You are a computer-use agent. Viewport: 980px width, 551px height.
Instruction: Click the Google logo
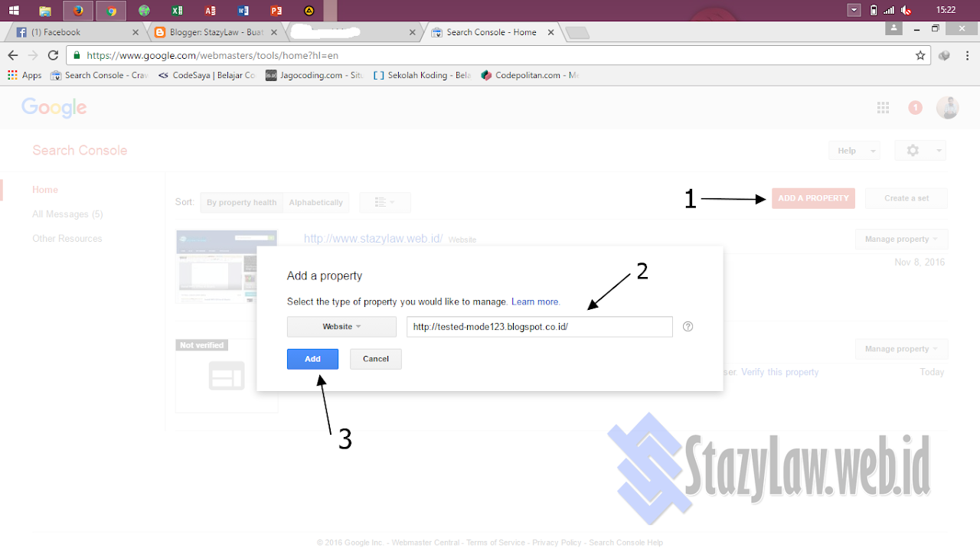point(54,108)
